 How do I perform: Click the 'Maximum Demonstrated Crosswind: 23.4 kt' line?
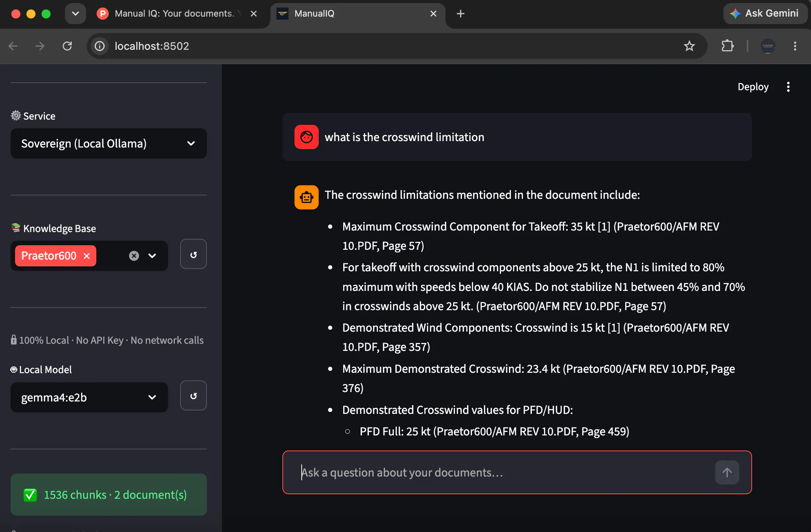pyautogui.click(x=539, y=378)
